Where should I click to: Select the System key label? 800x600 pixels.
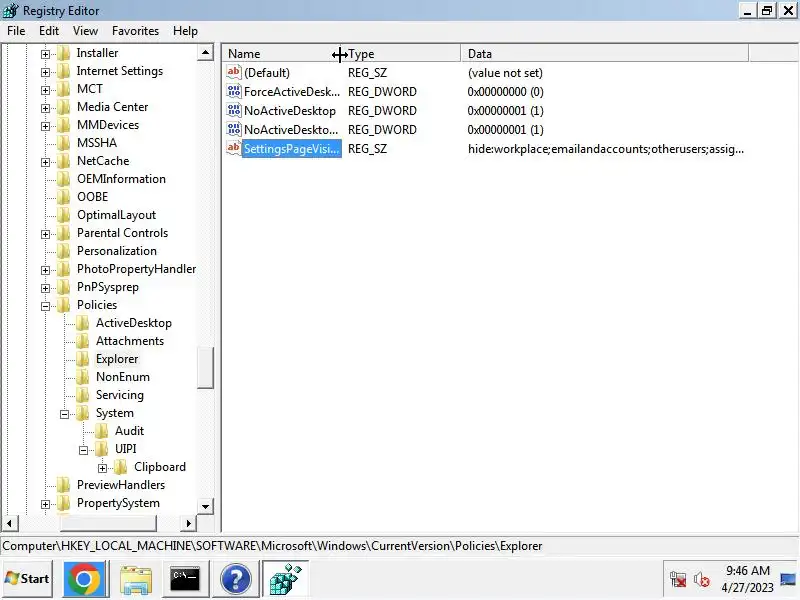(x=115, y=413)
